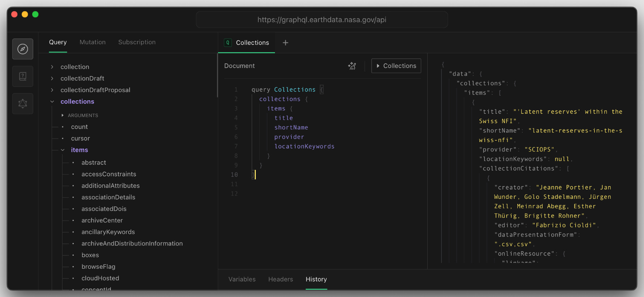Add a new tab with plus icon

tap(285, 43)
